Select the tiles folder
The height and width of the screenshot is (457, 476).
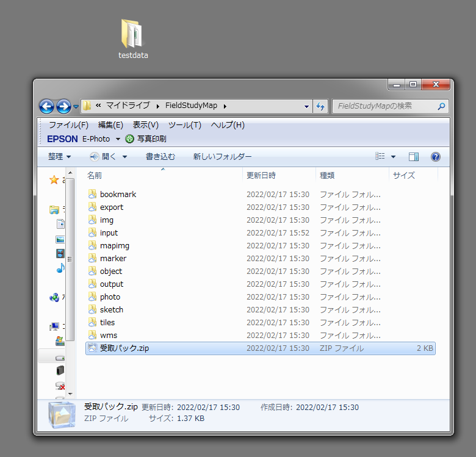(261, 323)
